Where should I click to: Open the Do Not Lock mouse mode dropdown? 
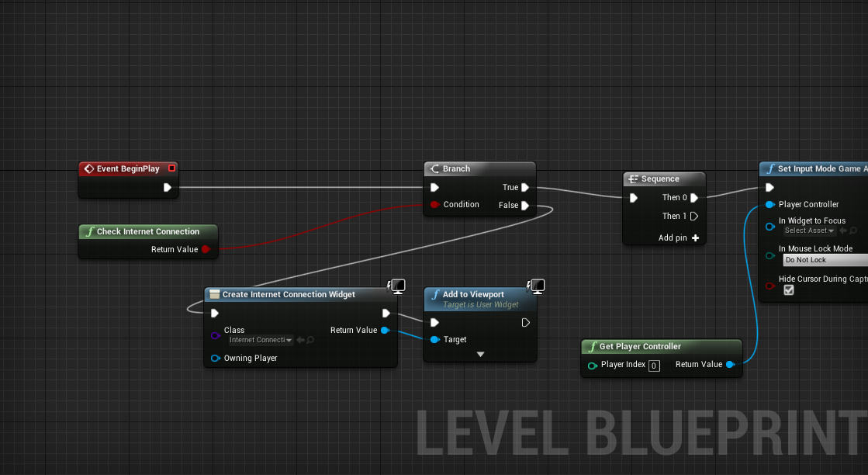(825, 260)
